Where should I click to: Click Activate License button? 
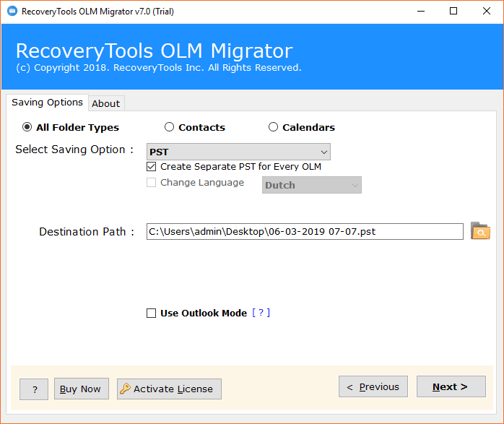click(169, 389)
